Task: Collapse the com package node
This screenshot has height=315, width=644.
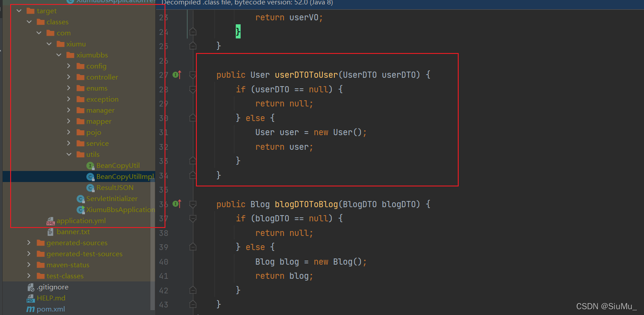Action: pyautogui.click(x=39, y=33)
